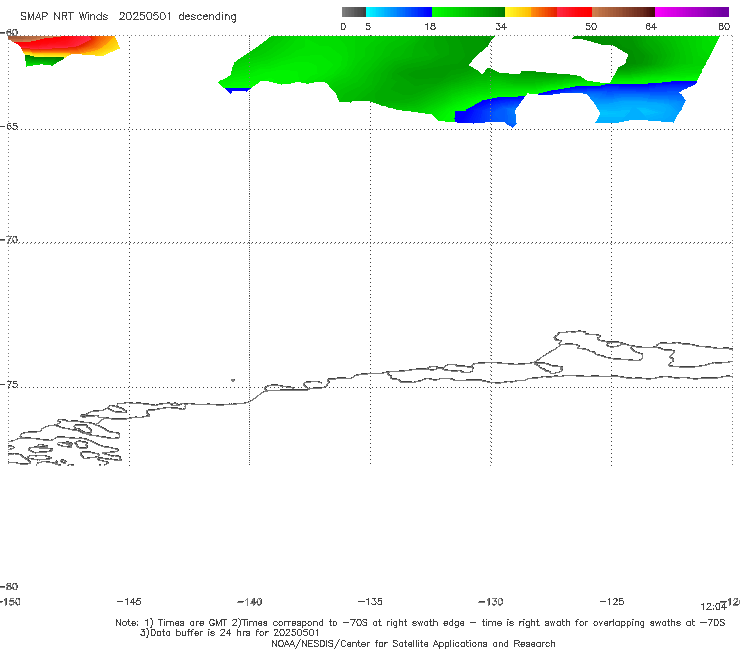Click the date "20250501" in the title
The height and width of the screenshot is (650, 740).
coord(145,16)
